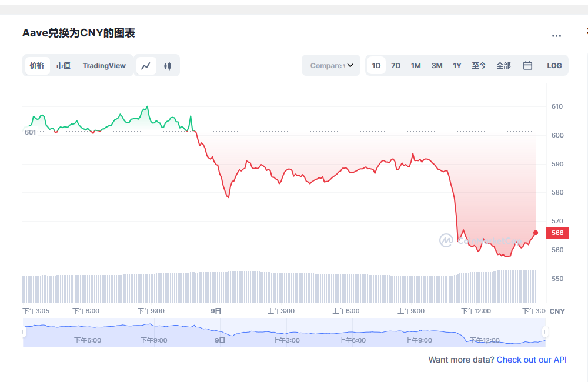Click the Check out our API link

click(532, 360)
